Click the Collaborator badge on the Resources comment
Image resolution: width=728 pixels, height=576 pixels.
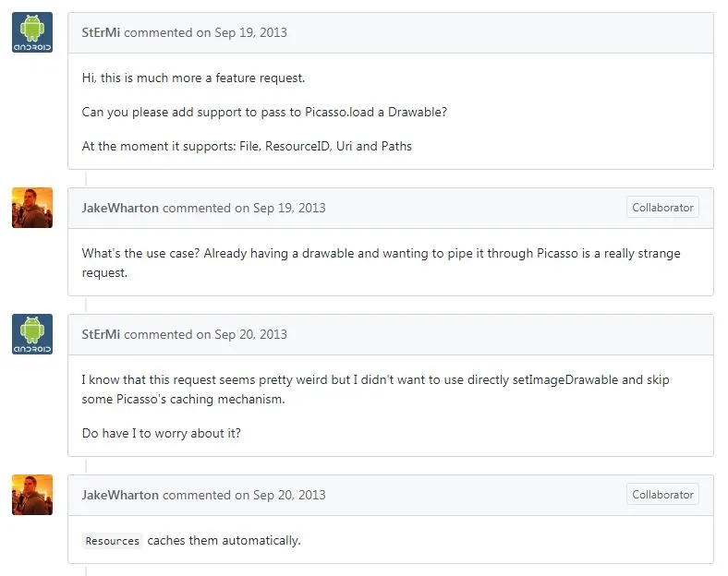pyautogui.click(x=662, y=495)
